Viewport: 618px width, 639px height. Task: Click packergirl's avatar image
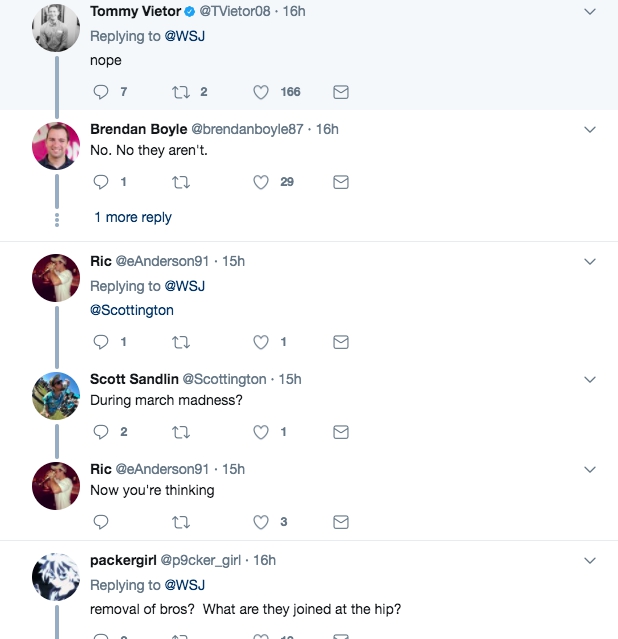coord(56,577)
